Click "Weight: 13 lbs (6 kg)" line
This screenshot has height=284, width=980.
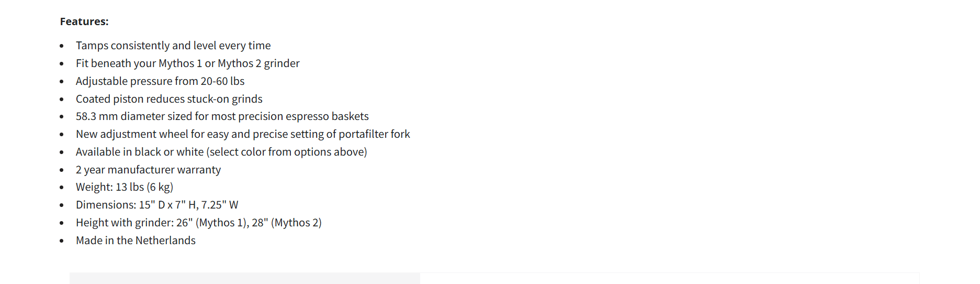click(x=125, y=187)
